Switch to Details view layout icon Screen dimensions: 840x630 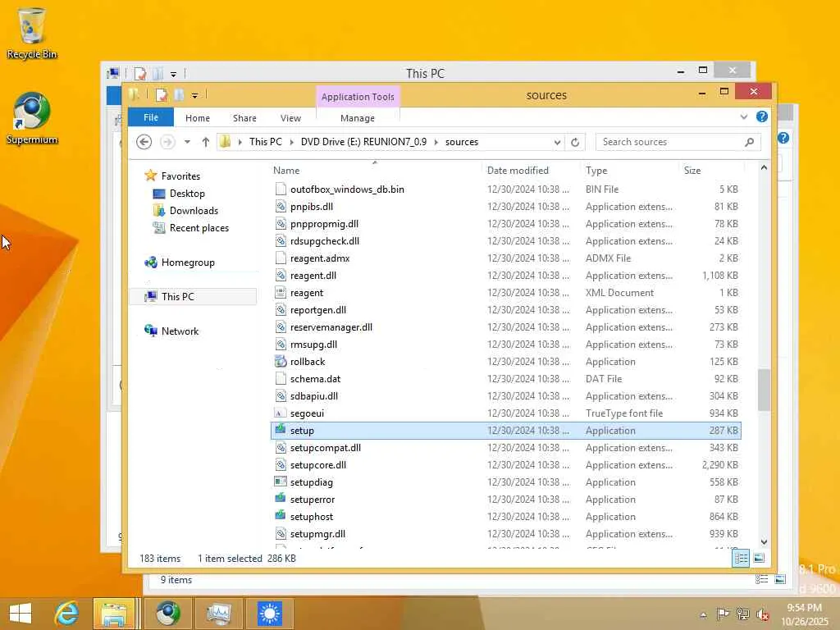click(741, 558)
